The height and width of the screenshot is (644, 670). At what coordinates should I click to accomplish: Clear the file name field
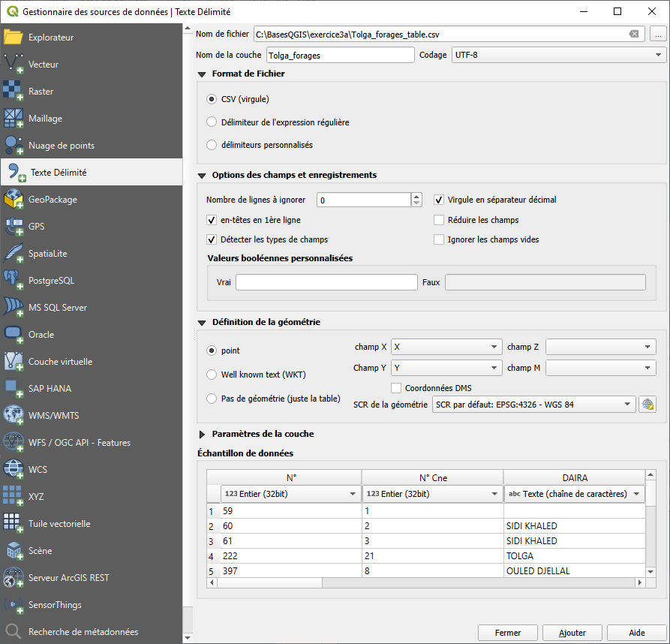click(x=634, y=34)
